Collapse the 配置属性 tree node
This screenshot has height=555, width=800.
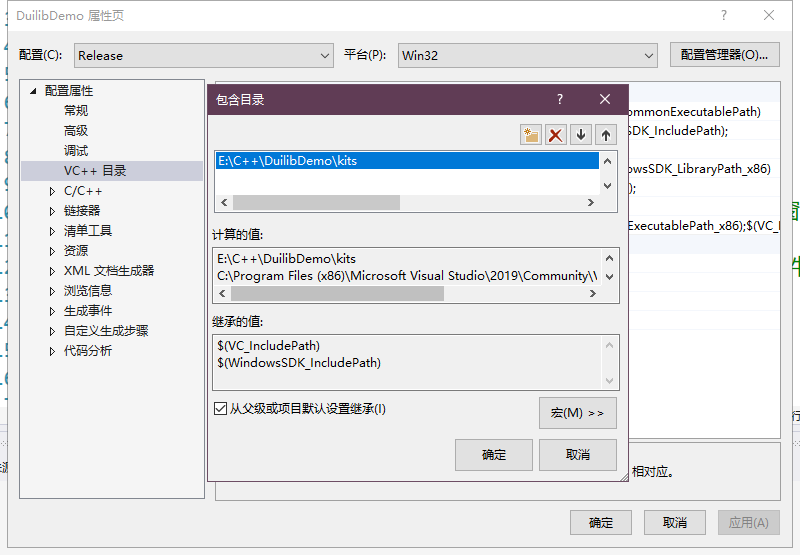(x=34, y=91)
